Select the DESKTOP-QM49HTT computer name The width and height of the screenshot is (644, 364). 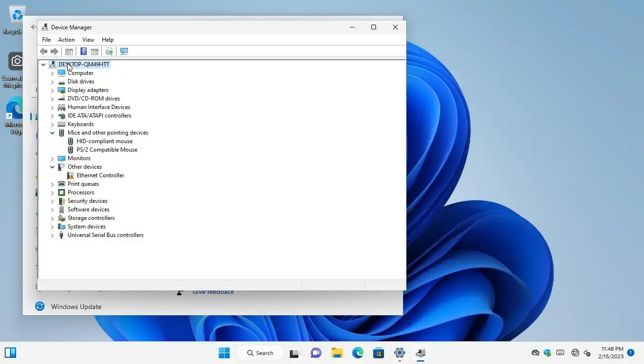(x=84, y=64)
